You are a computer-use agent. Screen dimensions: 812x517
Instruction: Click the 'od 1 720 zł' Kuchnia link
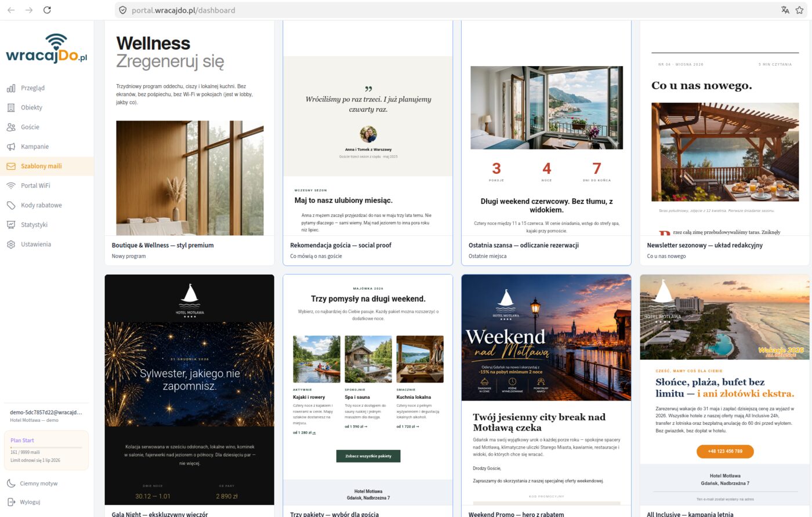pos(408,427)
